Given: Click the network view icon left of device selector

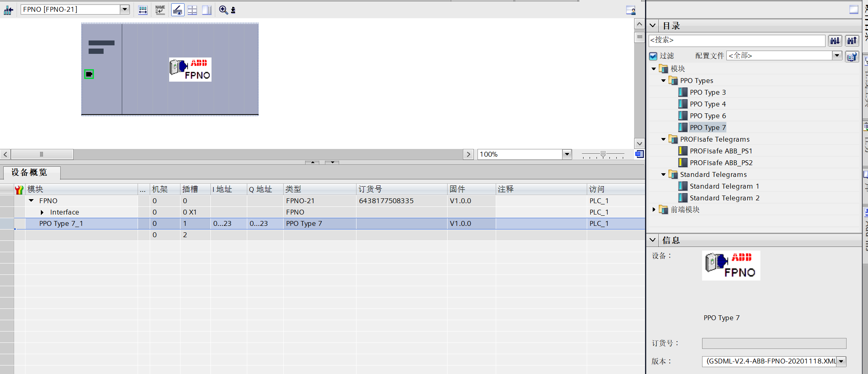Looking at the screenshot, I should pyautogui.click(x=8, y=10).
